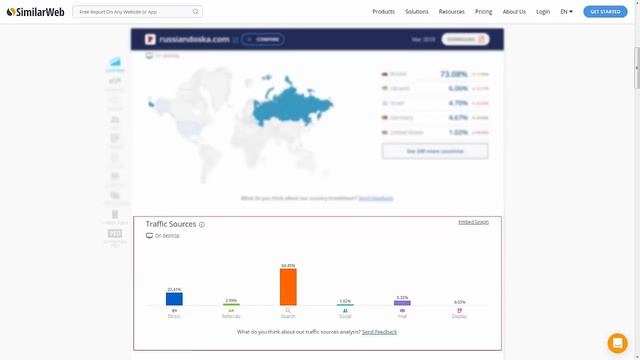Click the page vertical scrollbar thumb

pyautogui.click(x=637, y=67)
